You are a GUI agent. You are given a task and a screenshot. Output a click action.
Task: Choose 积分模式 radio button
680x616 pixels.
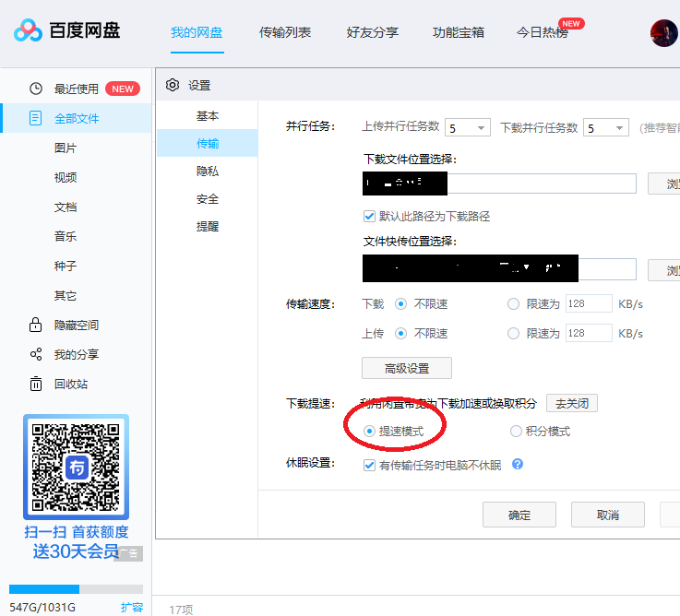516,432
